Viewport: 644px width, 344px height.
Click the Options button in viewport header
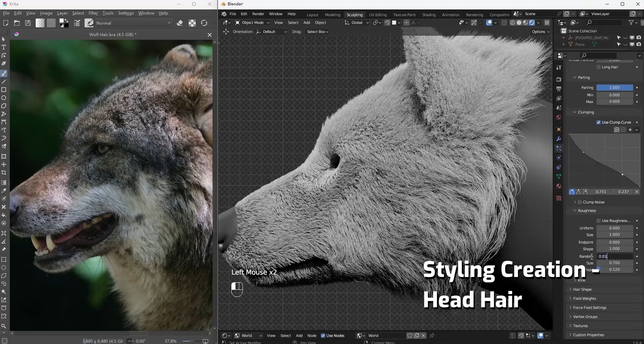coord(541,32)
